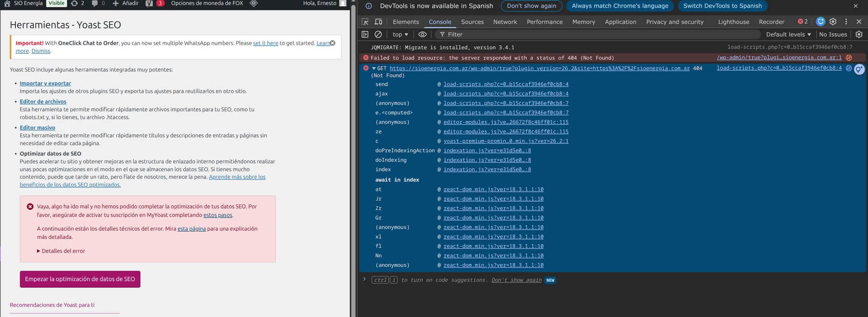
Task: Open the top JavaScript context dropdown
Action: [400, 34]
